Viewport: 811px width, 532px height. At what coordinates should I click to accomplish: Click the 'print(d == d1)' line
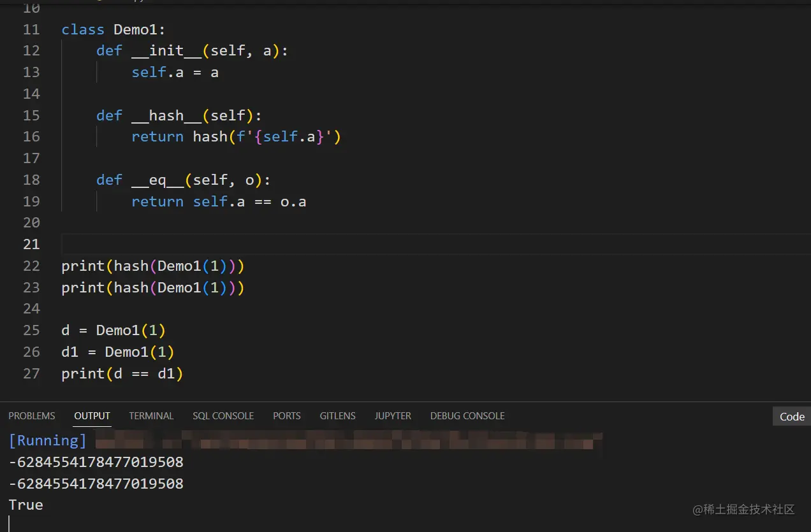pos(122,373)
